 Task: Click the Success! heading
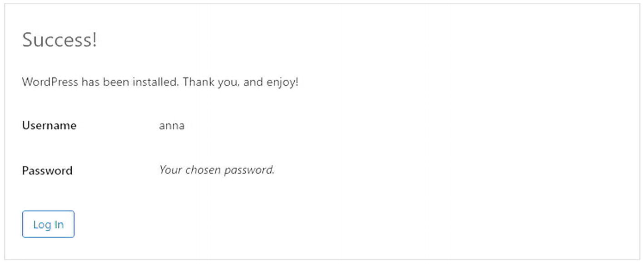59,40
